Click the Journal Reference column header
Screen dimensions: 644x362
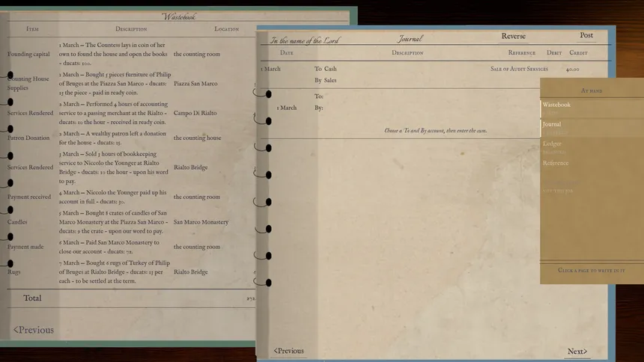522,53
